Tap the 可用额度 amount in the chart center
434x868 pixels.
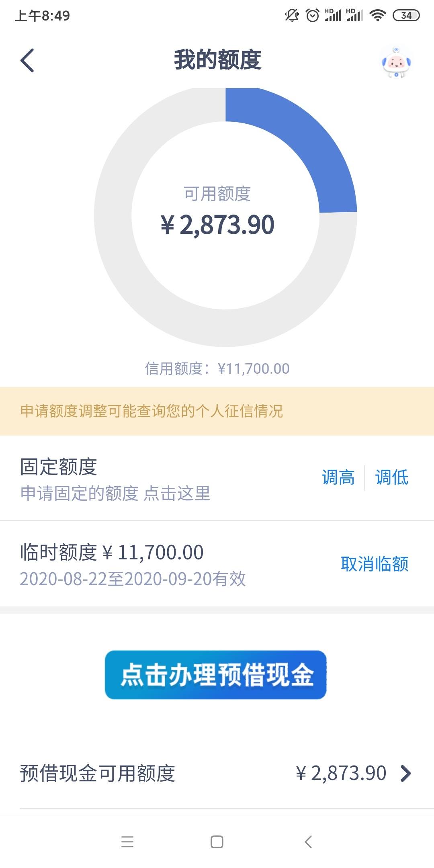[x=217, y=225]
